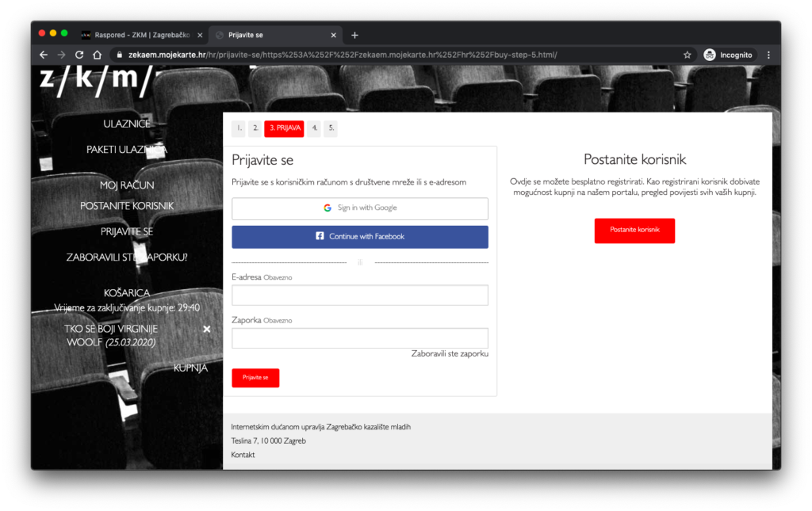Click the browser back arrow
Image resolution: width=812 pixels, height=511 pixels.
coord(44,55)
